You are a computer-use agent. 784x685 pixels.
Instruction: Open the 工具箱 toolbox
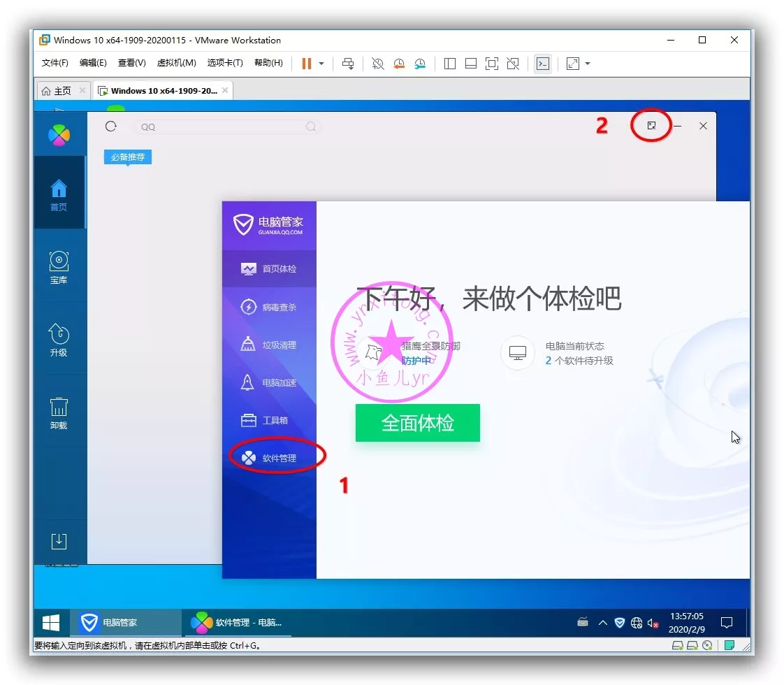(274, 421)
